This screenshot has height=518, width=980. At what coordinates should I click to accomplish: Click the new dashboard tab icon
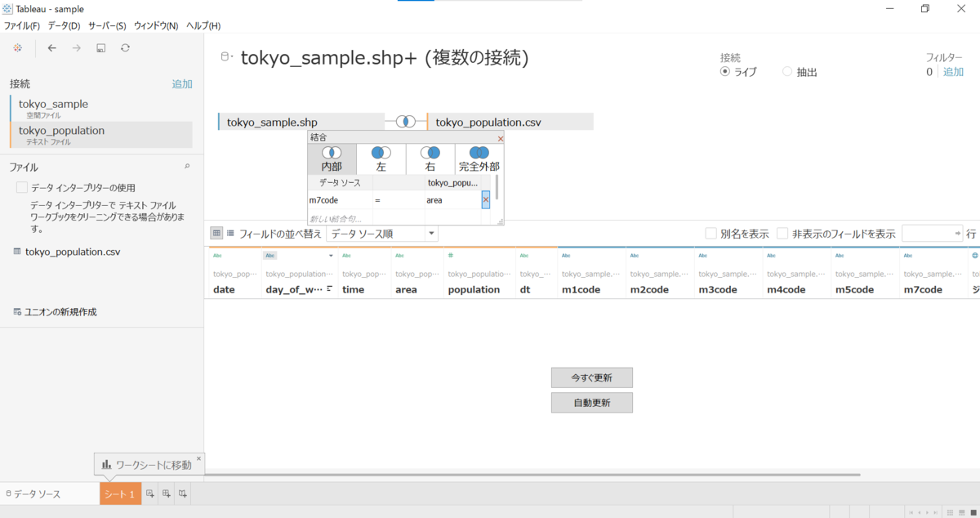click(x=167, y=493)
